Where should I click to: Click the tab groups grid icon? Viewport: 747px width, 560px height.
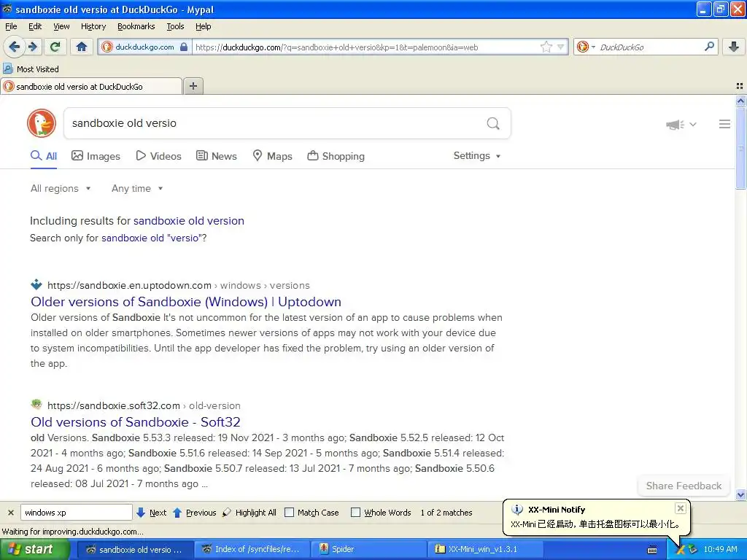(740, 86)
